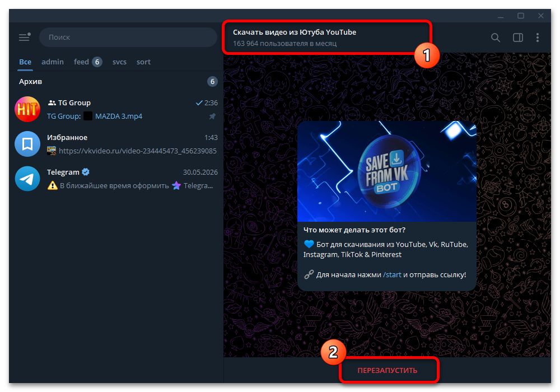The width and height of the screenshot is (560, 392).
Task: Toggle the right info sidebar panel icon
Action: pyautogui.click(x=518, y=38)
